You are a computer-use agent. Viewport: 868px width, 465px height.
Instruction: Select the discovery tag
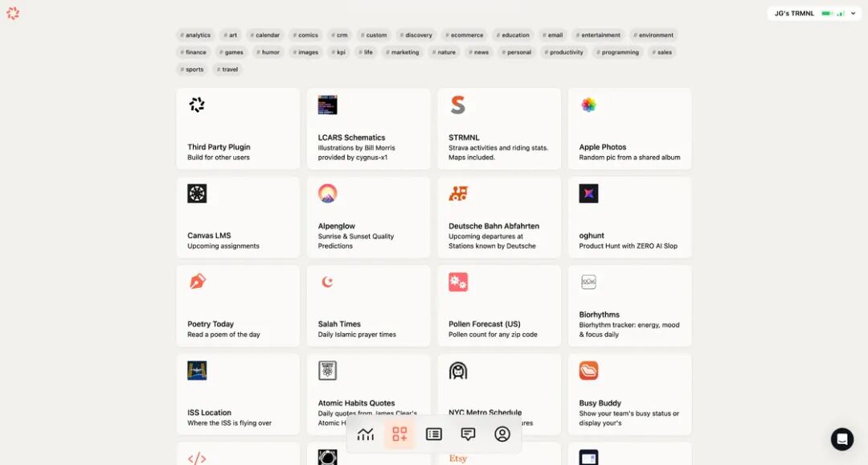pos(416,35)
